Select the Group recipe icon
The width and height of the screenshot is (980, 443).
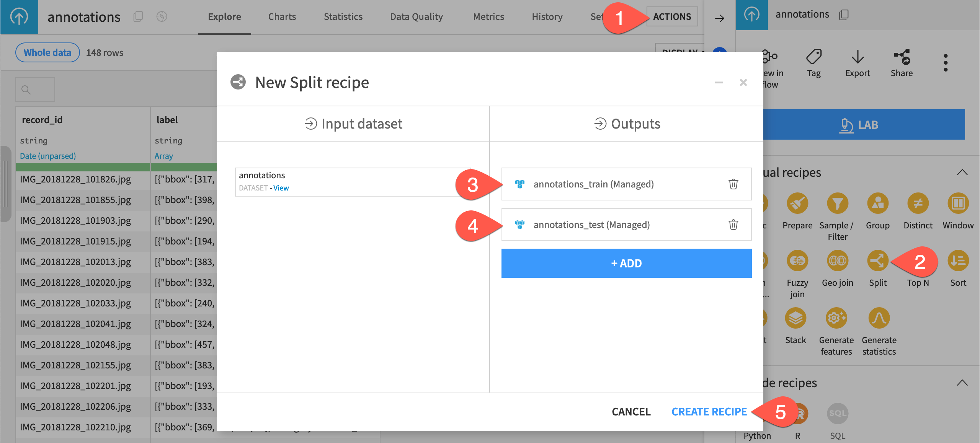click(878, 203)
